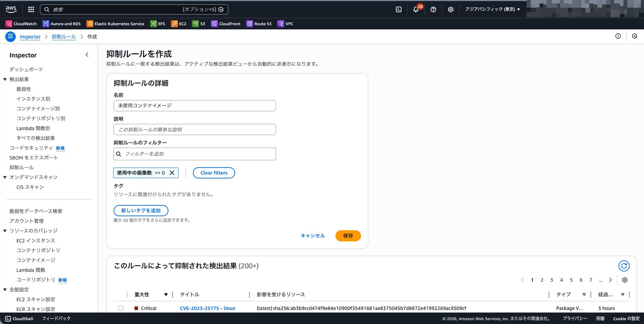Sort by 重大性 column arrow
Viewport: 644px width, 324px height.
click(x=166, y=295)
